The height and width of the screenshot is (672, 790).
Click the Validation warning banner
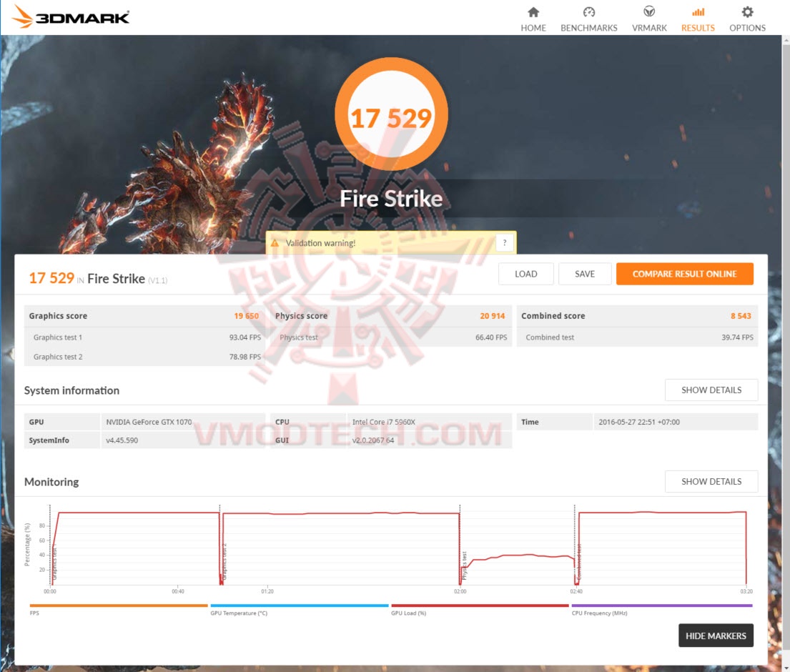point(391,243)
